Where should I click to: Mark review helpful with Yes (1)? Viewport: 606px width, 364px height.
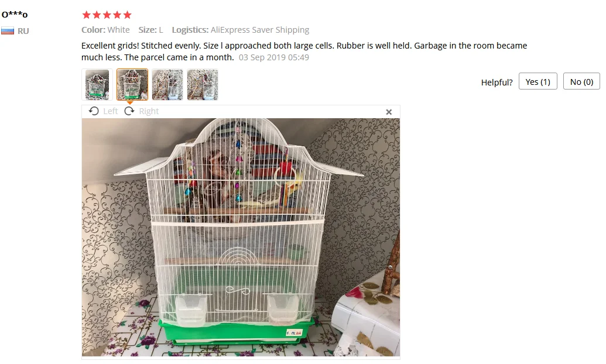click(538, 81)
